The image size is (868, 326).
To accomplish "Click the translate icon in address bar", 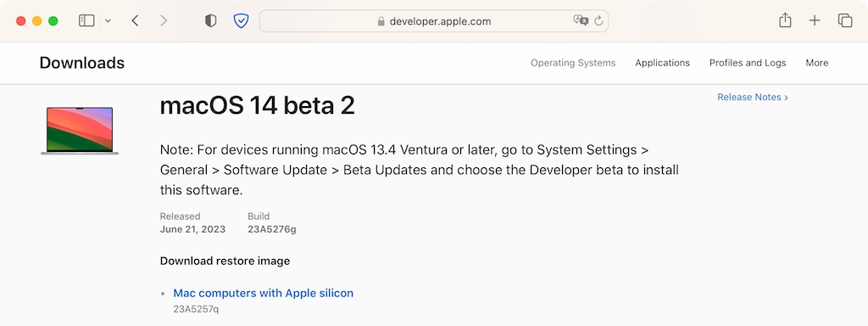I will [x=581, y=20].
